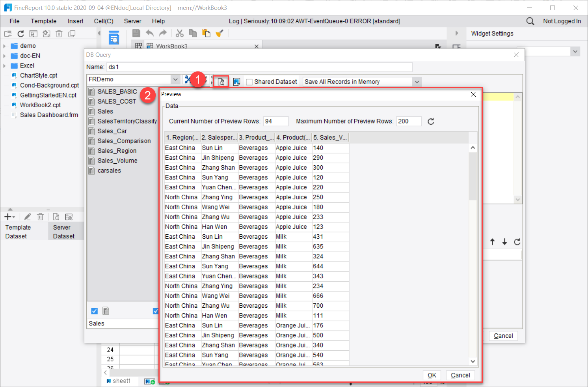Redo with the forward arrow icon
This screenshot has height=387, width=588.
pos(163,33)
